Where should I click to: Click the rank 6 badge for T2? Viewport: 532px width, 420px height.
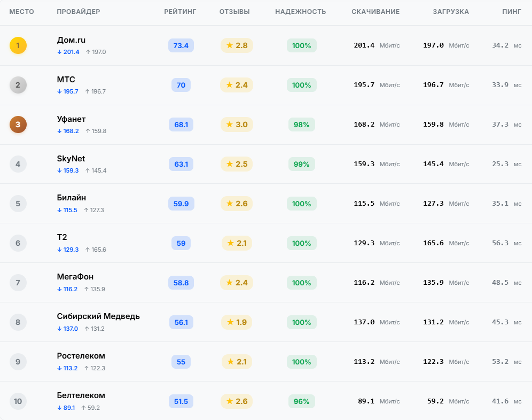coord(18,243)
